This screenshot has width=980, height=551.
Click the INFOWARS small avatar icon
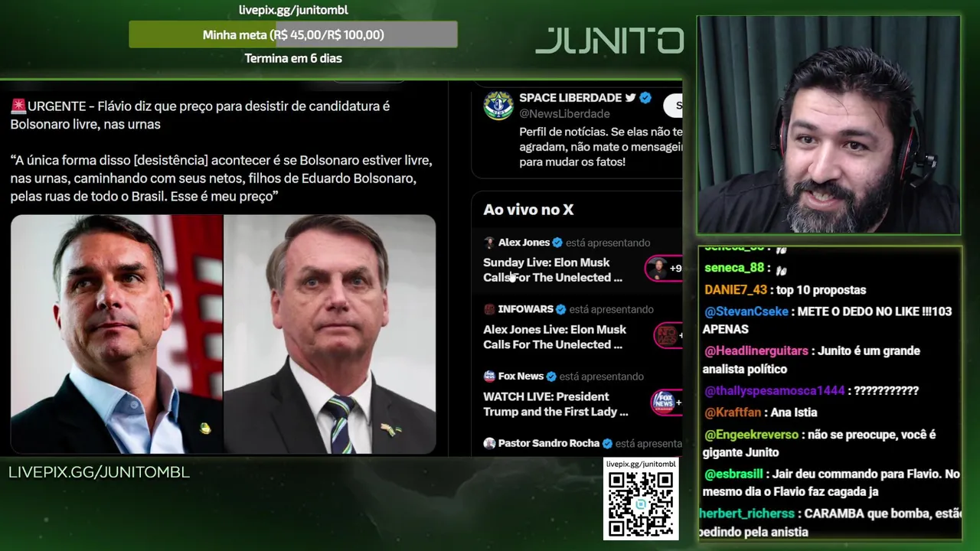489,309
